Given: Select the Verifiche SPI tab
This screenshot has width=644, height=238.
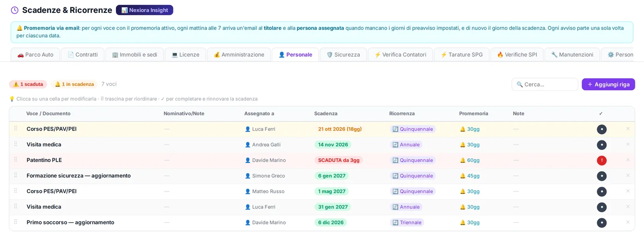Looking at the screenshot, I should click(517, 55).
